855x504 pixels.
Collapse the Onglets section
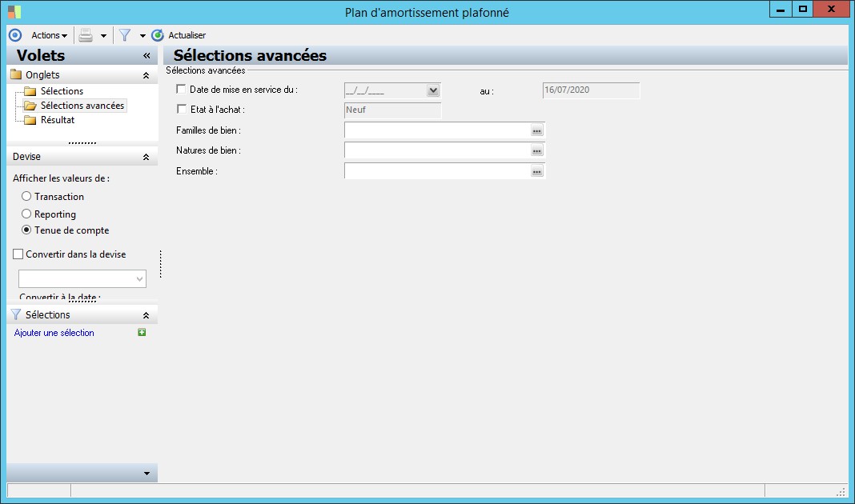[147, 75]
